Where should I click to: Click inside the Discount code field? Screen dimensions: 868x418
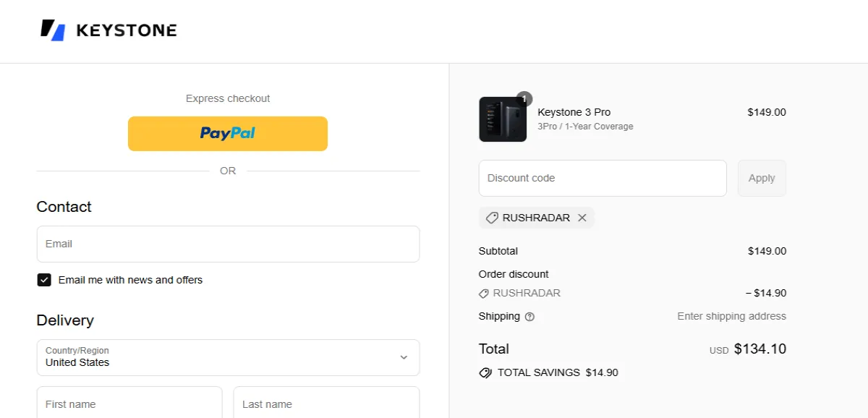pyautogui.click(x=603, y=178)
